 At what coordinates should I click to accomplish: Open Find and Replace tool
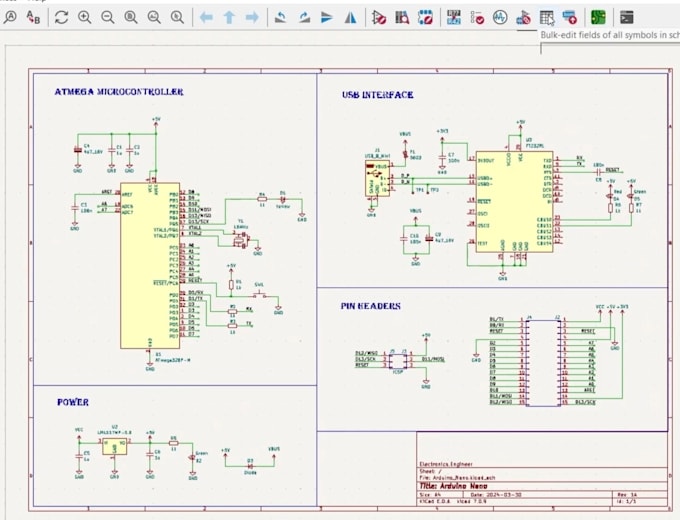[x=33, y=17]
